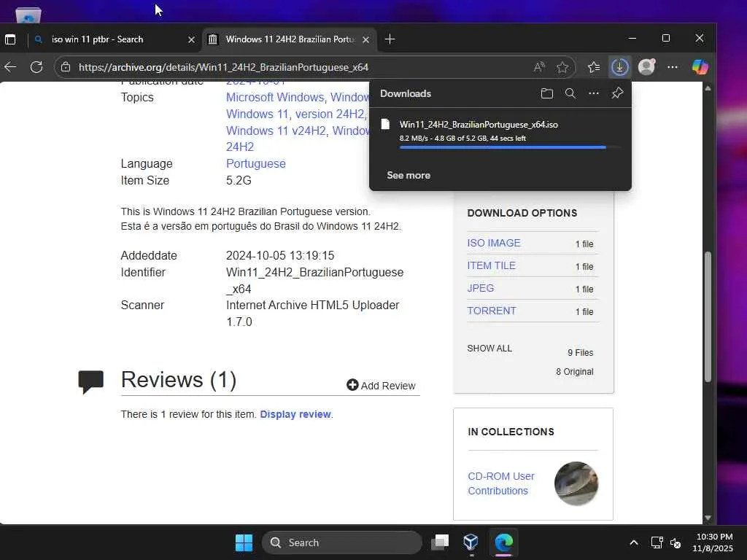Image resolution: width=747 pixels, height=560 pixels.
Task: View site information lock icon
Action: [66, 67]
